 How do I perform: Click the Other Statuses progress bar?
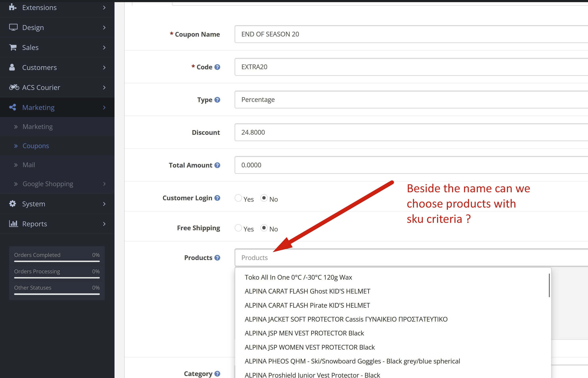click(57, 294)
